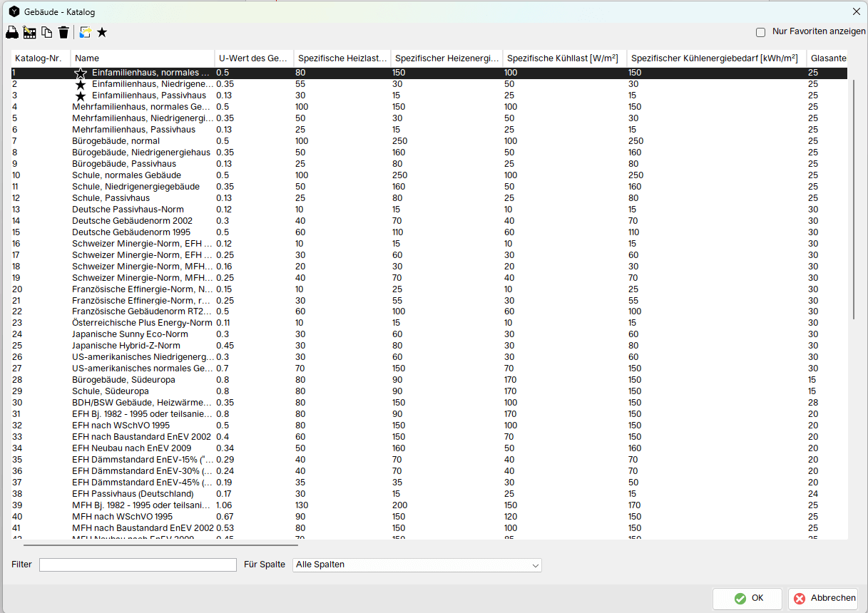868x613 pixels.
Task: Click into the Filter text field
Action: 138,565
